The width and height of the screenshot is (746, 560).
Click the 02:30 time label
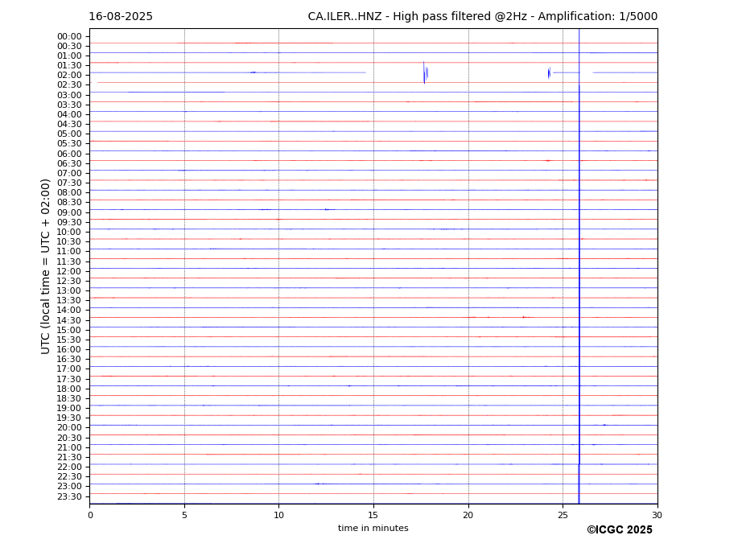(69, 85)
